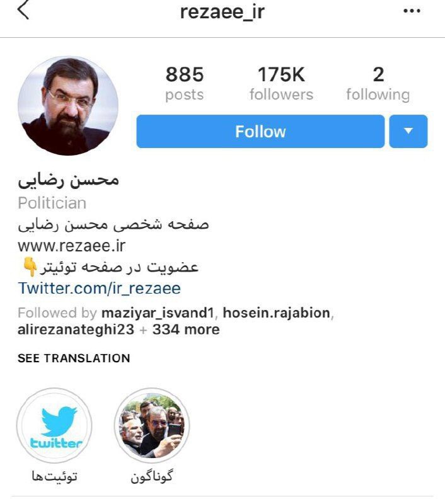Open follower hosein.rajabion profile
This screenshot has height=504, width=445.
[277, 312]
